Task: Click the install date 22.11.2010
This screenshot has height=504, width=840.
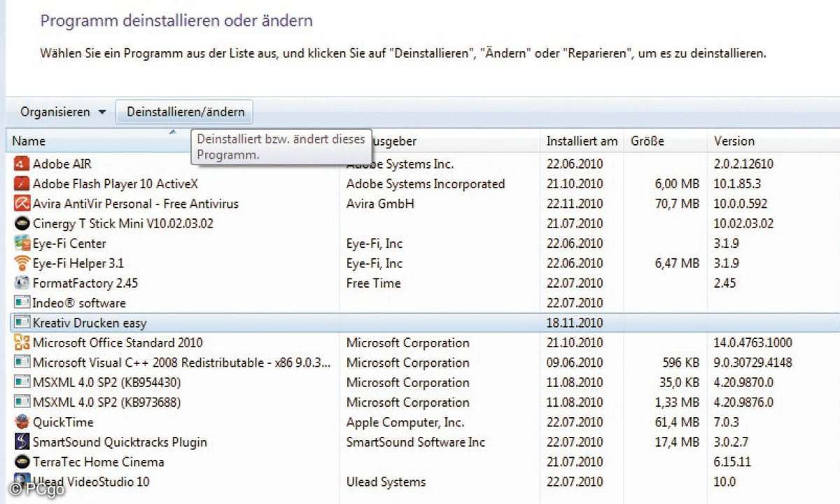Action: [575, 204]
